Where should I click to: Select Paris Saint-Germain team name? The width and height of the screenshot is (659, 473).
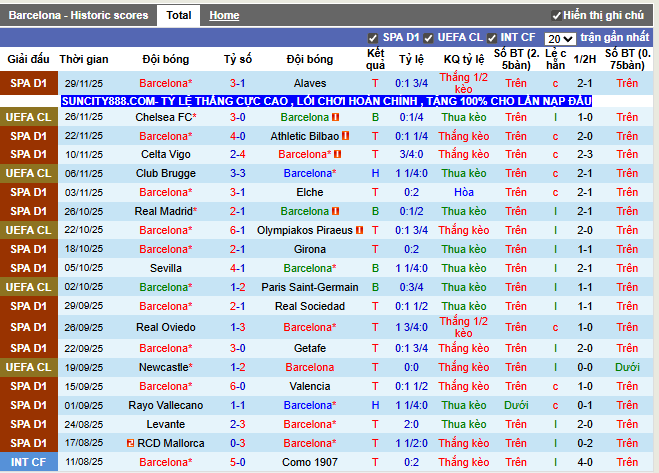tap(310, 287)
